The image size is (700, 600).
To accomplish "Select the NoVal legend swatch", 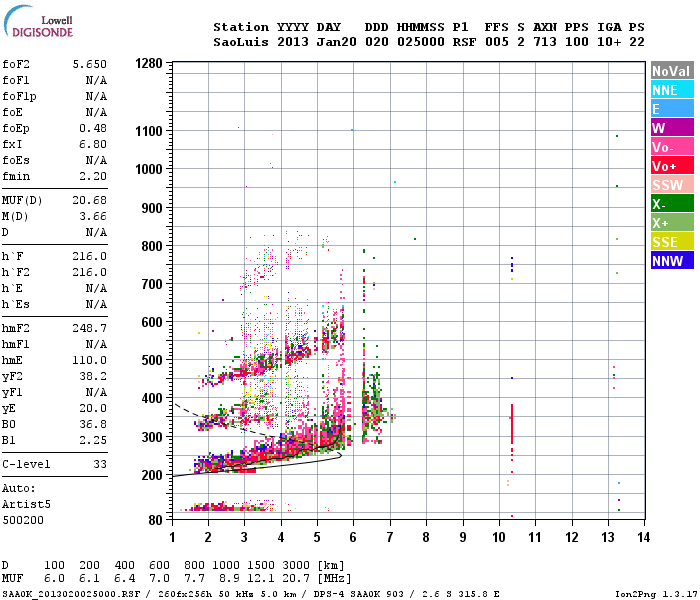I will tap(672, 71).
